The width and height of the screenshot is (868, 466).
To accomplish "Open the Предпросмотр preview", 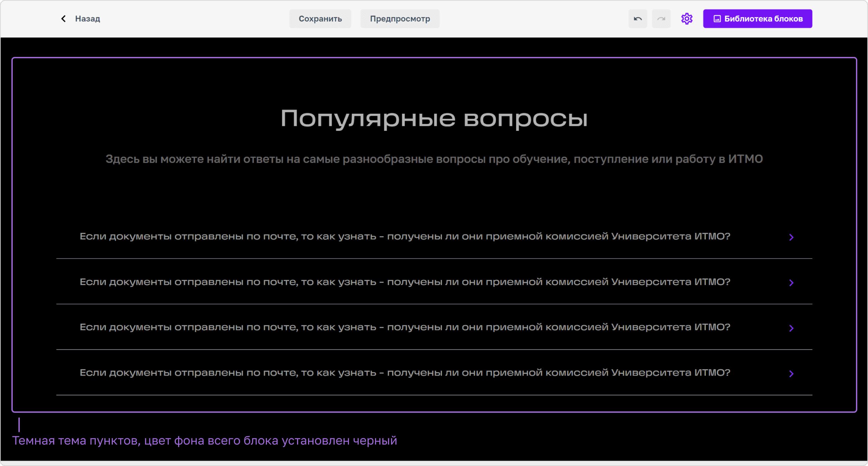I will click(x=400, y=18).
